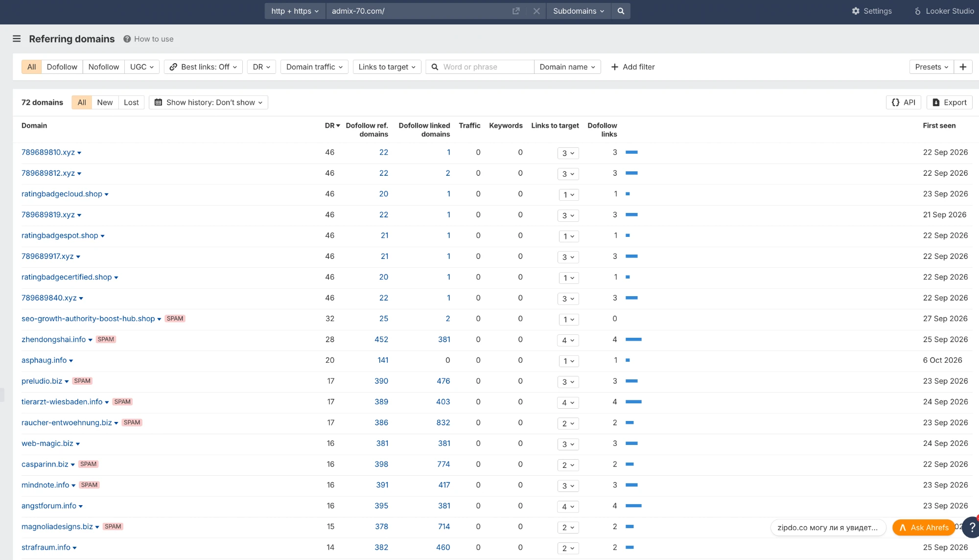Open http + https protocol dropdown
Viewport: 979px width, 560px height.
[295, 11]
